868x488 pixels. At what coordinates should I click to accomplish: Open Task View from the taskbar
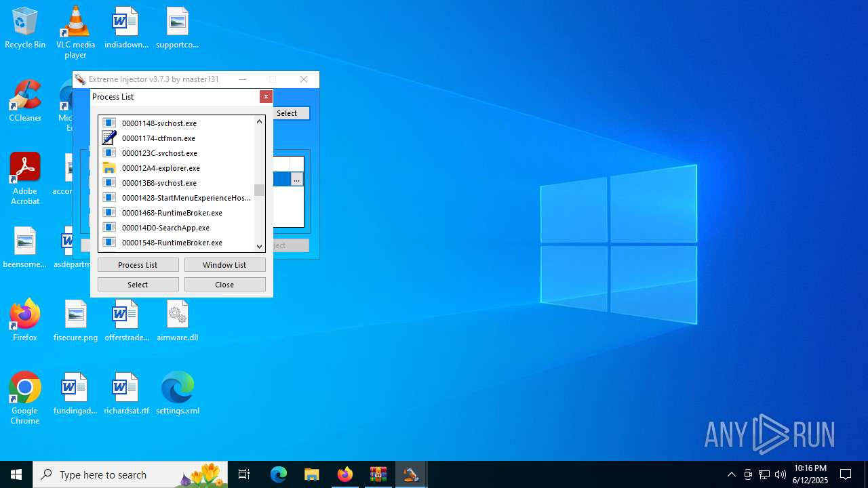pos(244,474)
